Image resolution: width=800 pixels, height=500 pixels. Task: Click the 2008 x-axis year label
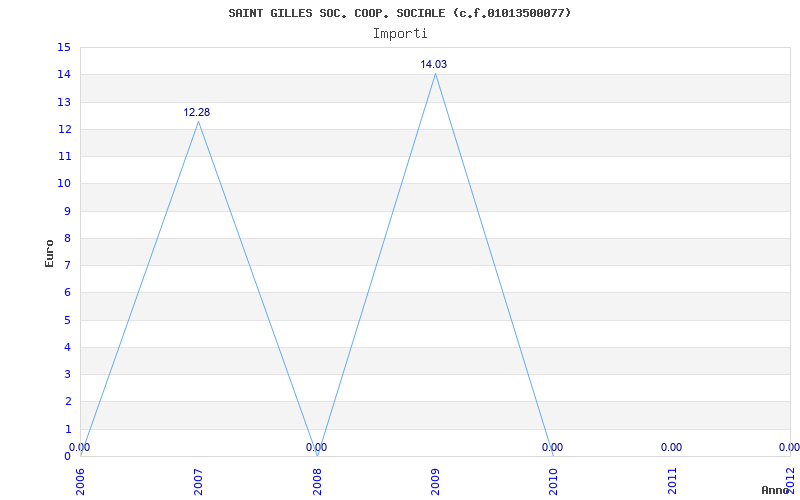click(x=317, y=481)
